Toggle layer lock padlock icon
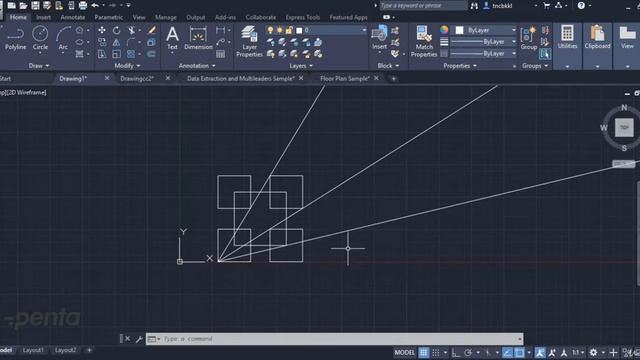This screenshot has width=640, height=360. click(x=289, y=30)
